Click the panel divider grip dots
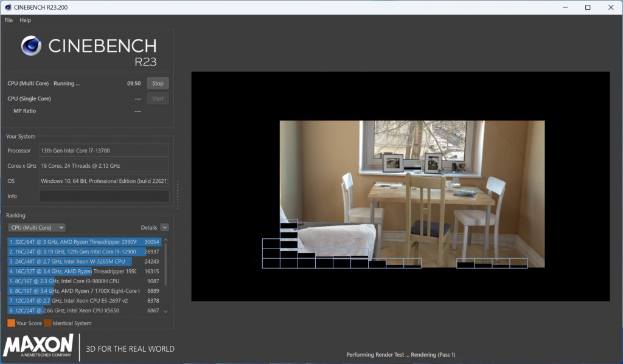This screenshot has width=623, height=364. pyautogui.click(x=178, y=194)
